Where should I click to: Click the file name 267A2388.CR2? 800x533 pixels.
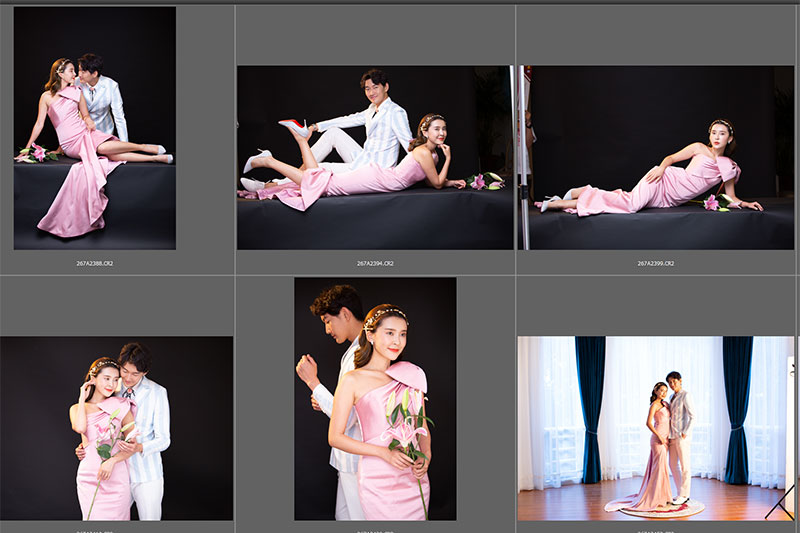coord(95,264)
